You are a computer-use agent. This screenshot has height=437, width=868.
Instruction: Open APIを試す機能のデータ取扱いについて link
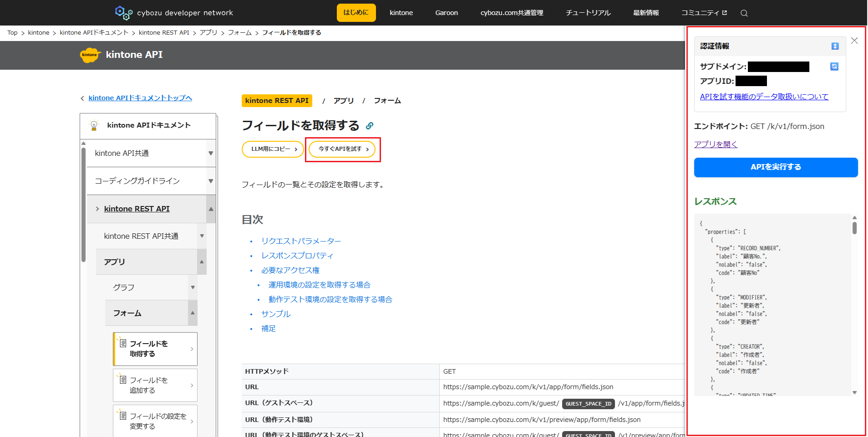764,97
